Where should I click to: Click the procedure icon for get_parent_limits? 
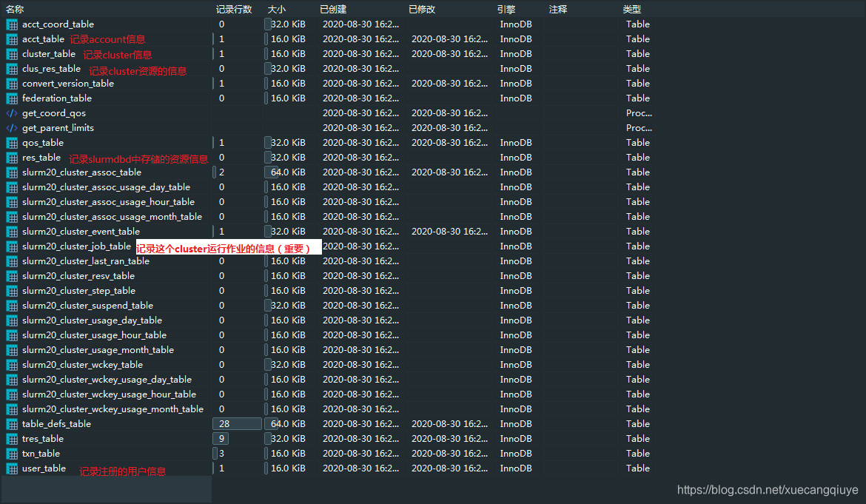(x=12, y=127)
